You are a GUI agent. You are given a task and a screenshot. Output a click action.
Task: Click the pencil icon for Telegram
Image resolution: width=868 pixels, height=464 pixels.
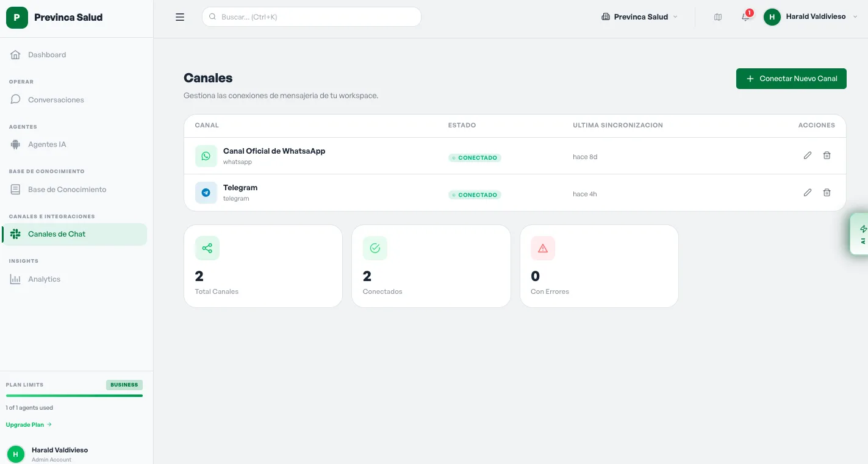pos(808,193)
